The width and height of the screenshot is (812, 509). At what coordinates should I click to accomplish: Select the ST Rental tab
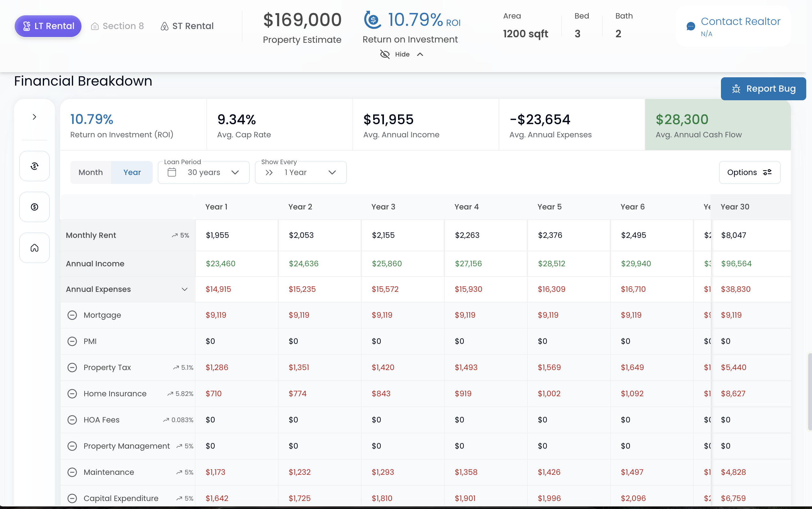tap(187, 26)
